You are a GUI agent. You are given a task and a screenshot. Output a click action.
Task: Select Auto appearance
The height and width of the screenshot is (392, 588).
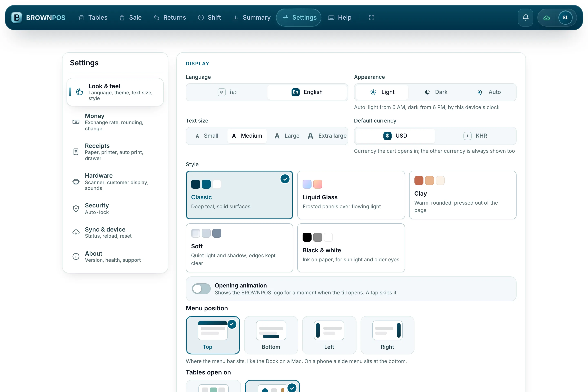[489, 92]
